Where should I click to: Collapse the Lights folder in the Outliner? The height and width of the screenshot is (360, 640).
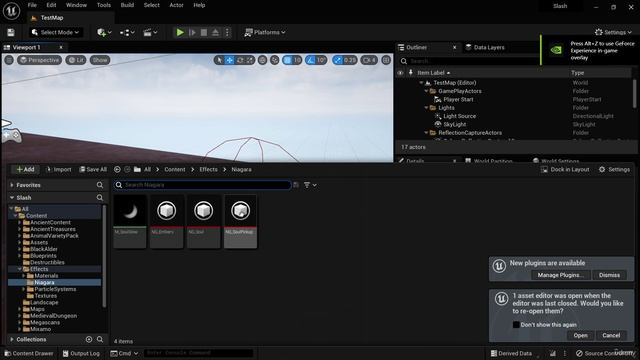427,108
